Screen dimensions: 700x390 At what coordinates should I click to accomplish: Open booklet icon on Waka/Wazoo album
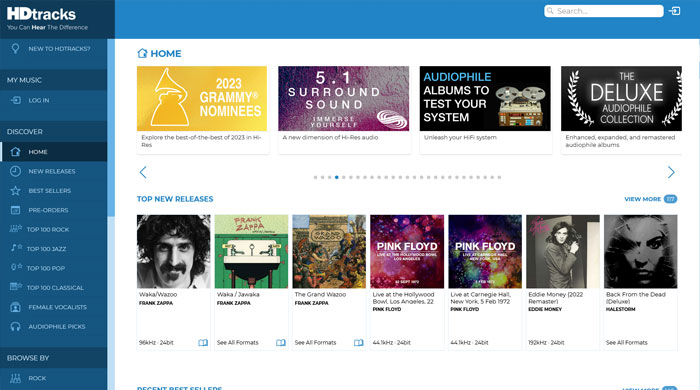tap(203, 343)
